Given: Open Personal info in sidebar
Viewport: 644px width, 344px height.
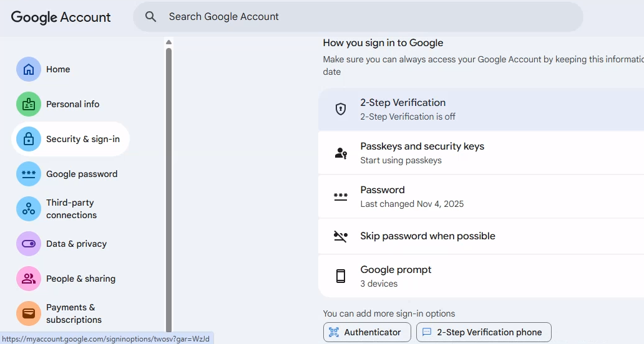Looking at the screenshot, I should click(x=71, y=104).
